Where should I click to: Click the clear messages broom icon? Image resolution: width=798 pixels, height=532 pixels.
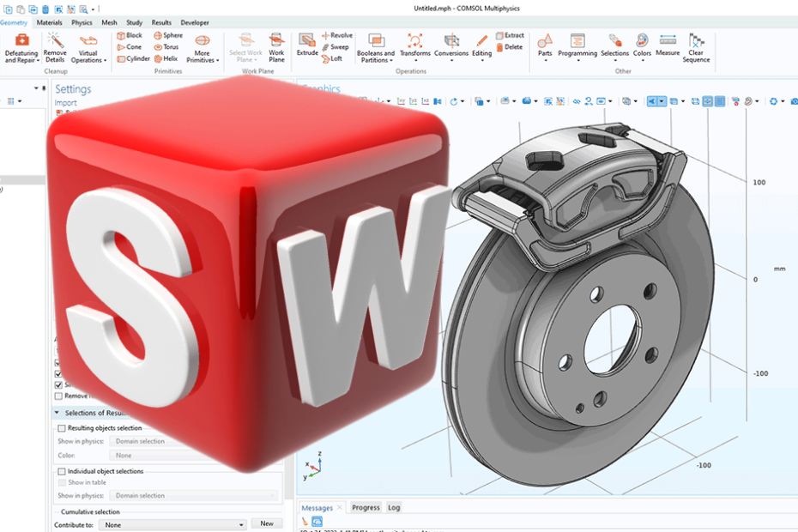point(305,522)
